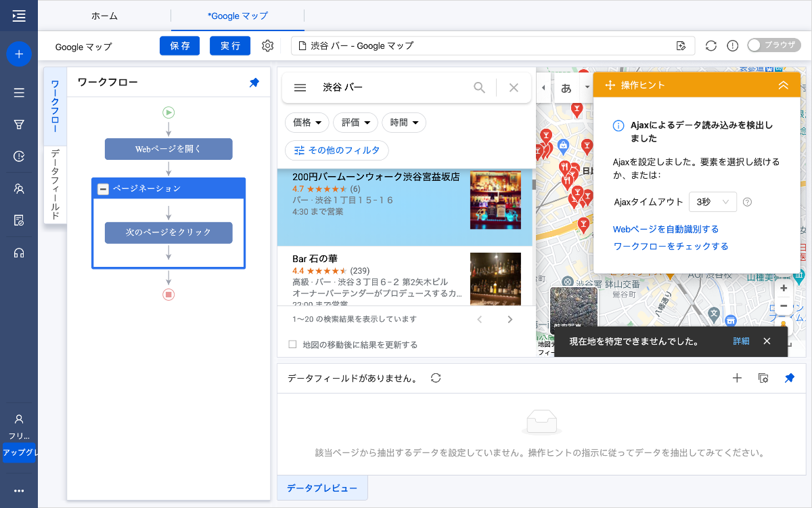Click その他のフィルタ button
812x508 pixels.
337,150
